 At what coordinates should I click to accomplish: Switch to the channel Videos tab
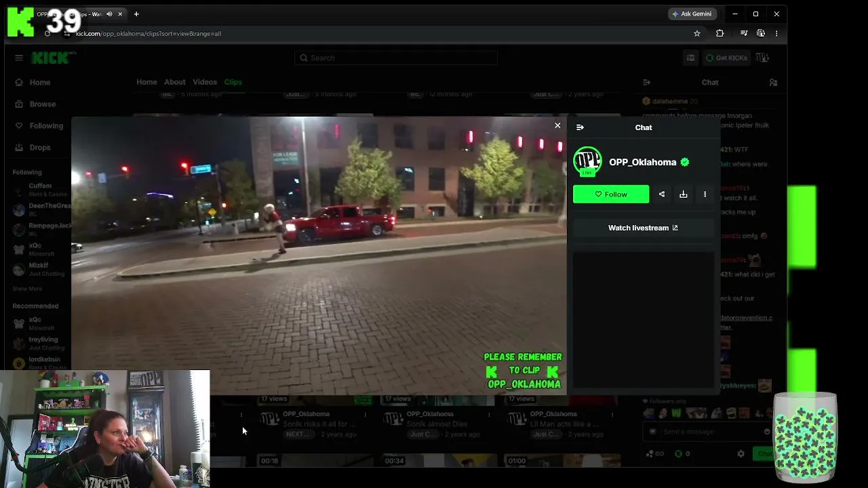(x=205, y=82)
